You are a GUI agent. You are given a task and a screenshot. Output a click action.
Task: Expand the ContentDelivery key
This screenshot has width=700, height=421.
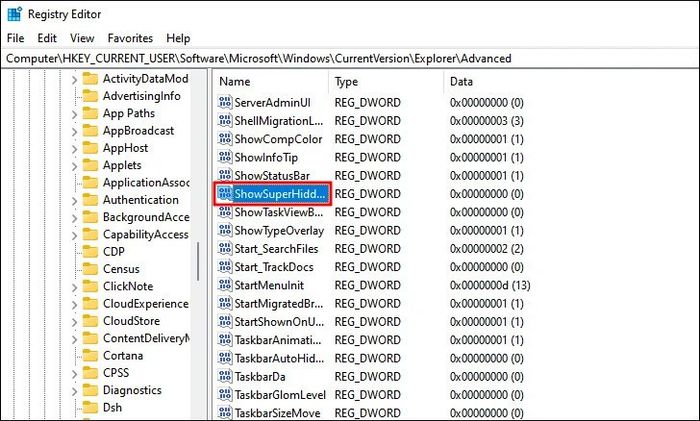click(x=75, y=339)
